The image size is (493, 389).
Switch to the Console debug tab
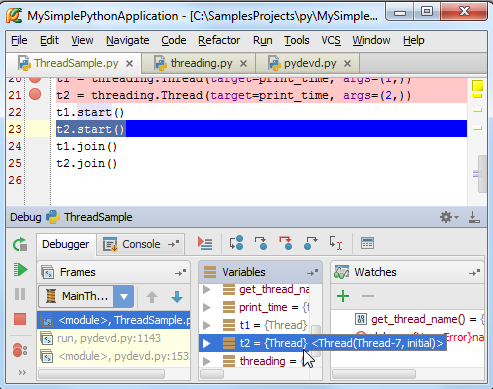pos(141,244)
